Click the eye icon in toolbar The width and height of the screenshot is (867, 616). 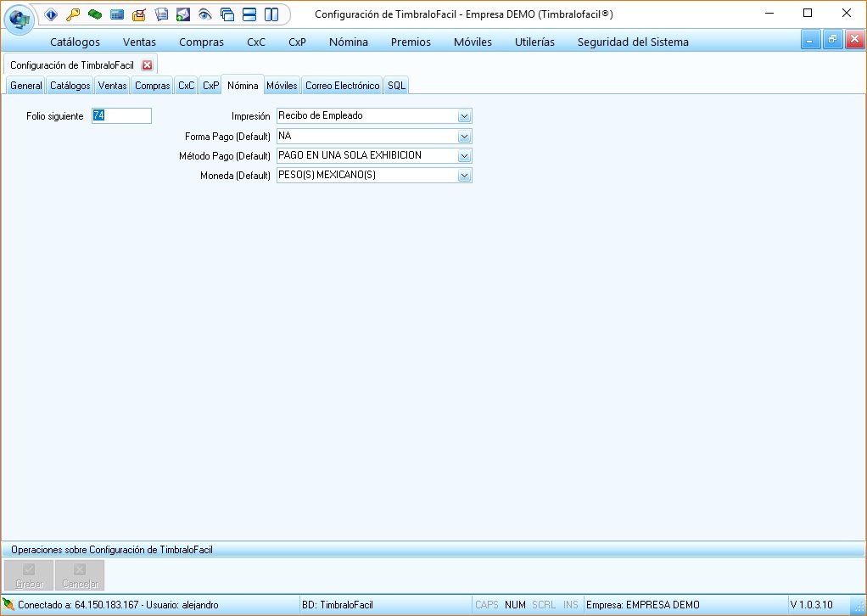pos(205,14)
